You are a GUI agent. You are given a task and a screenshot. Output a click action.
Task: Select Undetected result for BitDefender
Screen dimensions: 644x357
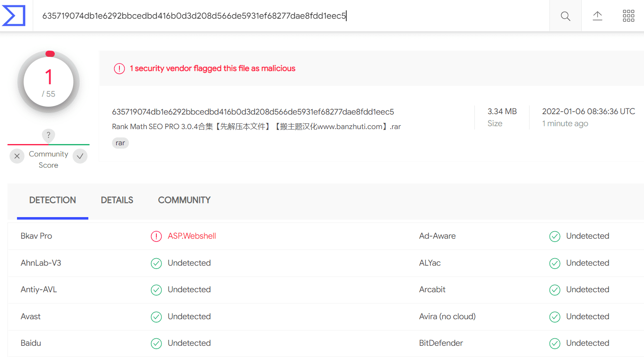588,343
